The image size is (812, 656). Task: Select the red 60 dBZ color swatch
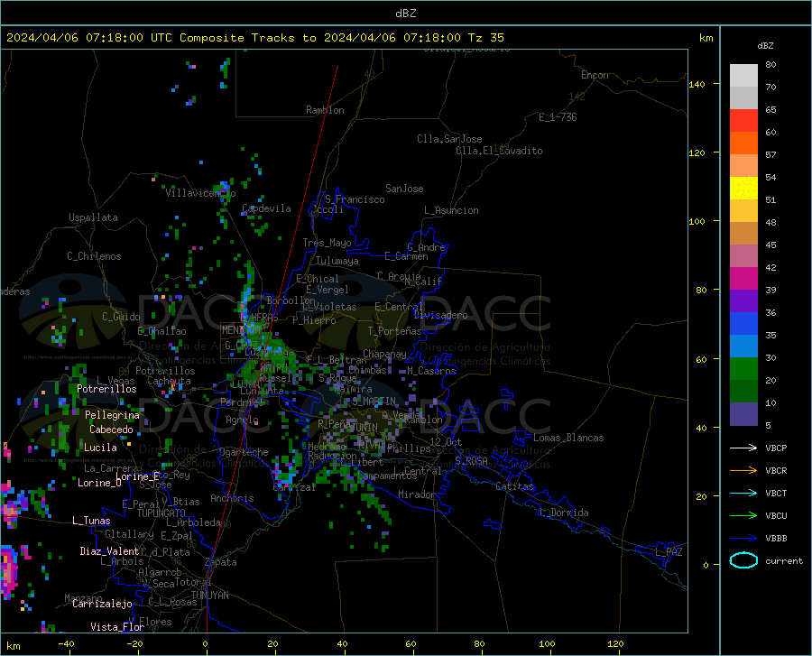743,121
